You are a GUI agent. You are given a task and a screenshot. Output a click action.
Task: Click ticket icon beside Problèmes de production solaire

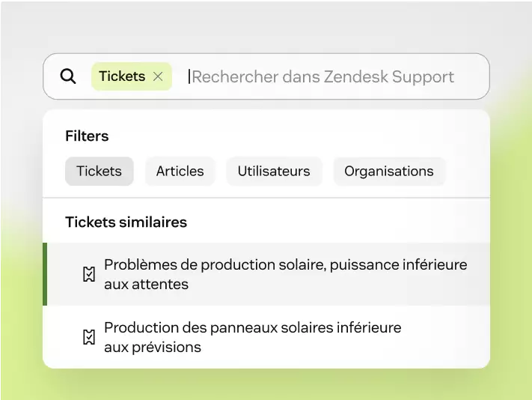[x=89, y=274]
